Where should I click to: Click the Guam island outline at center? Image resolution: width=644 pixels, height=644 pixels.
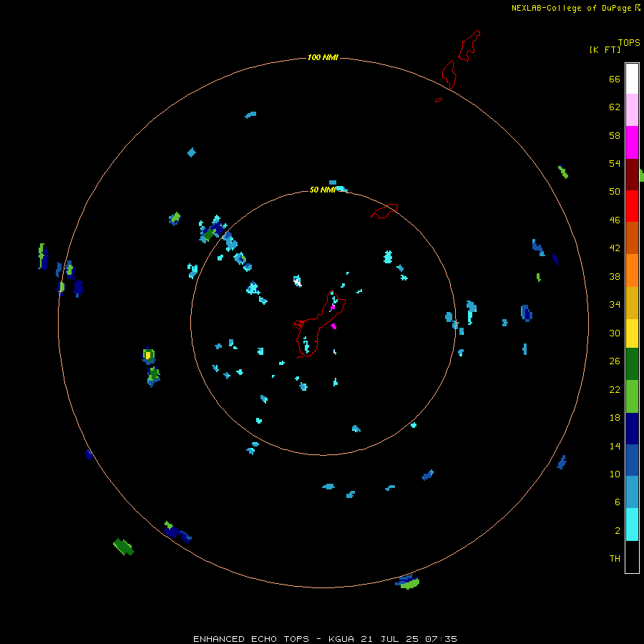(x=320, y=324)
